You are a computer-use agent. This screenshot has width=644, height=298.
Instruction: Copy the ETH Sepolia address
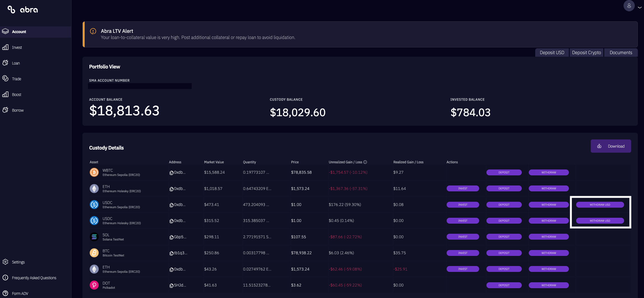(171, 269)
